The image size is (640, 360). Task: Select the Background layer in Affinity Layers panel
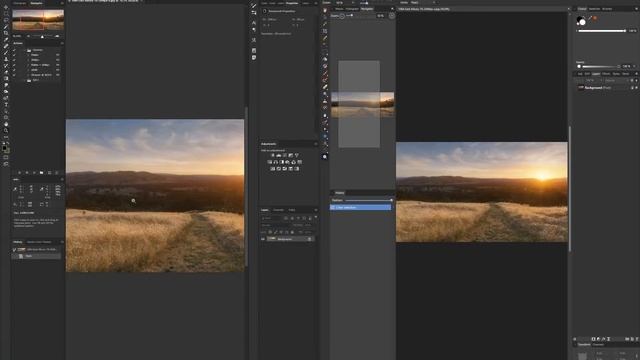[x=606, y=88]
